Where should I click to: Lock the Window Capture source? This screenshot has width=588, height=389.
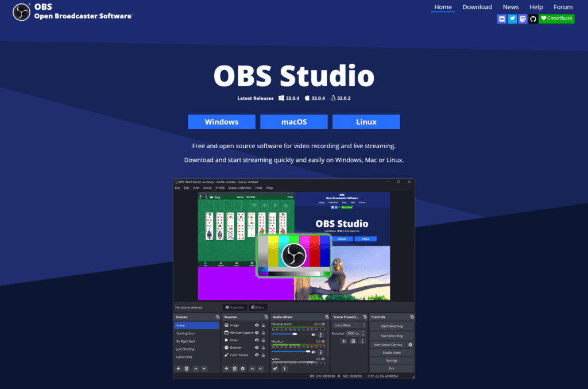(x=263, y=333)
